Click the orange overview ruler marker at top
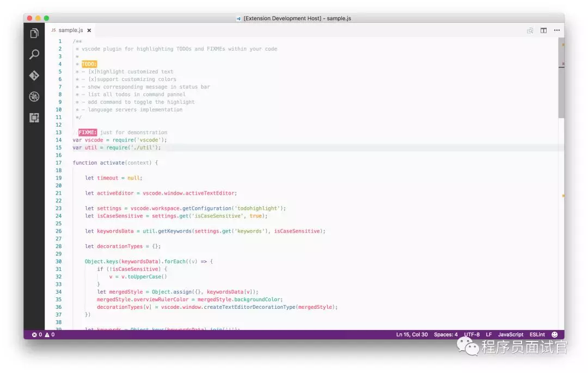The image size is (588, 373). (563, 45)
